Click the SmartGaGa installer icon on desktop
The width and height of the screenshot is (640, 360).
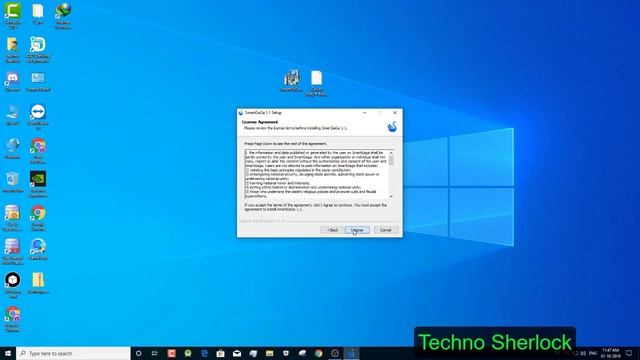pyautogui.click(x=291, y=80)
